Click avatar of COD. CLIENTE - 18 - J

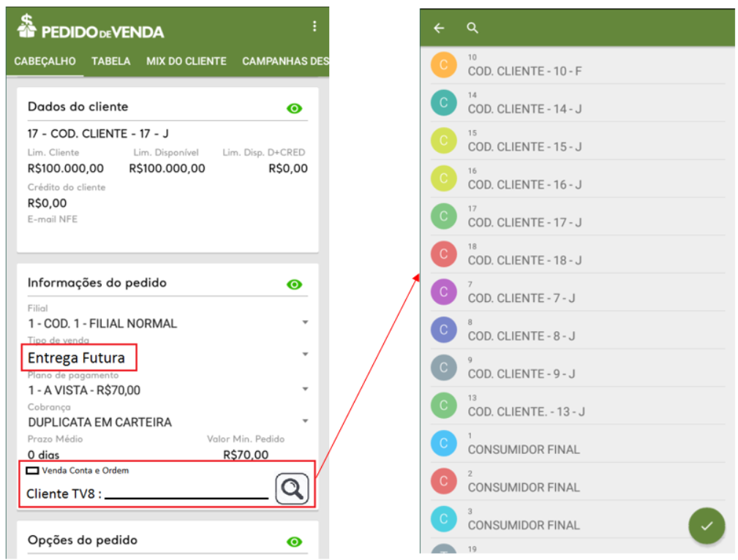pos(443,254)
